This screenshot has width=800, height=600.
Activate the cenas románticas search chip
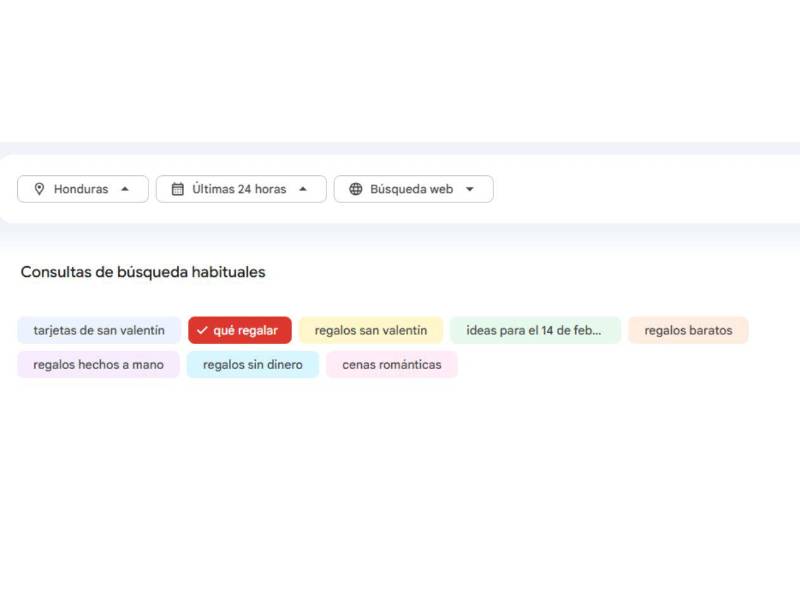click(x=391, y=364)
